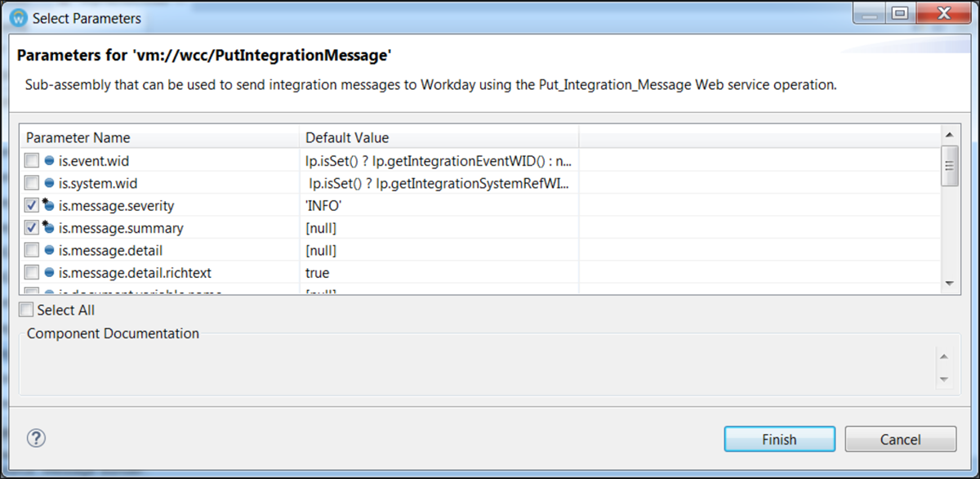Click the Component Documentation scroll-down arrow
The image size is (980, 479).
tap(944, 379)
